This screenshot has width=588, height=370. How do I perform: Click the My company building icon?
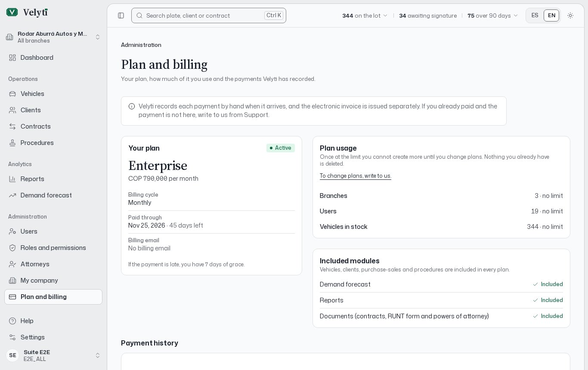click(12, 281)
